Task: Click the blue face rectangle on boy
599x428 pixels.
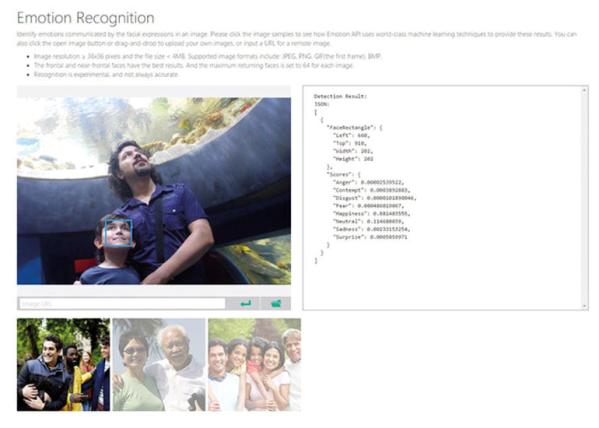Action: (x=118, y=233)
